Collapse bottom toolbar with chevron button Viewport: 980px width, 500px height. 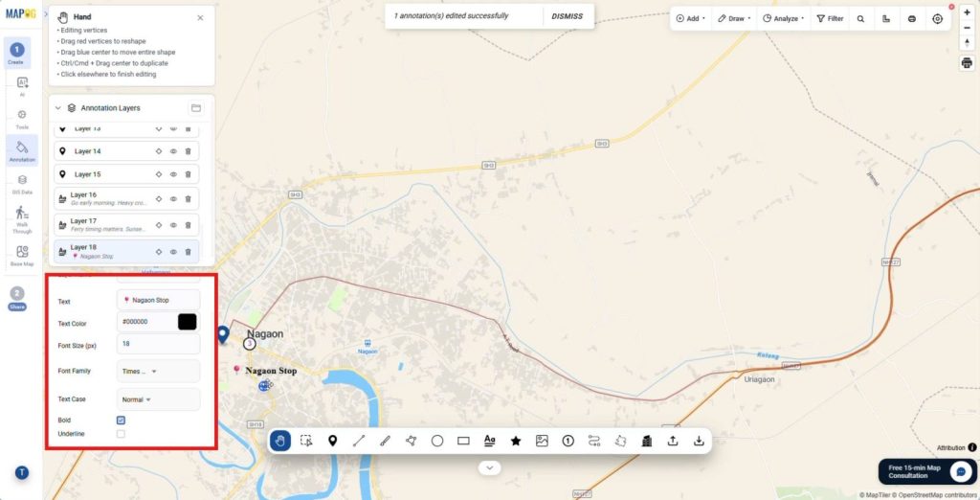coord(489,467)
